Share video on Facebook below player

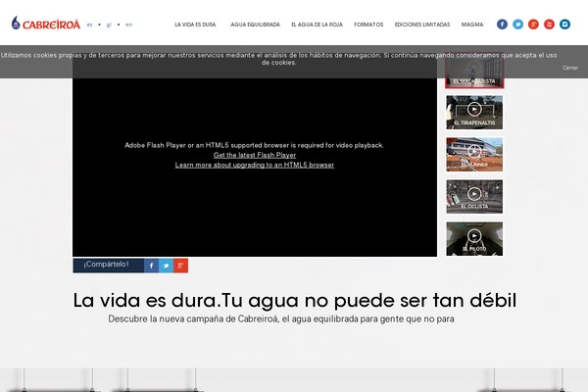(x=151, y=266)
